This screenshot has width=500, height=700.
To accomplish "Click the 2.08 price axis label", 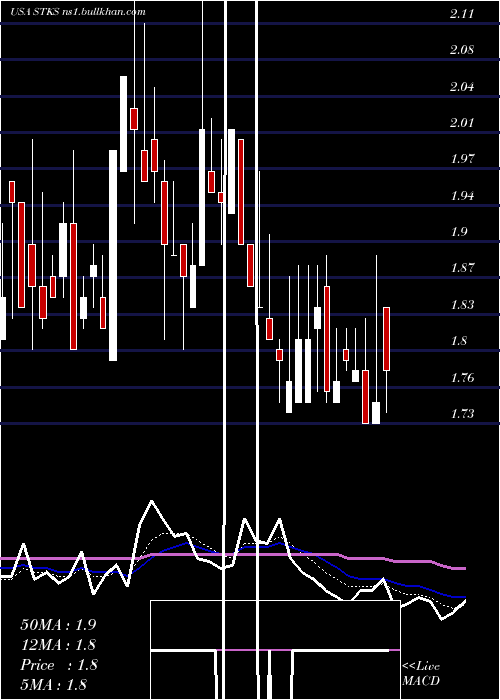I will [x=462, y=50].
